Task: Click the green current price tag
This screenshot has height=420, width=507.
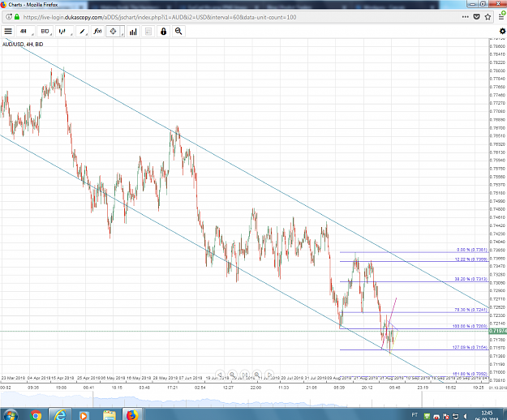Action: coord(497,331)
